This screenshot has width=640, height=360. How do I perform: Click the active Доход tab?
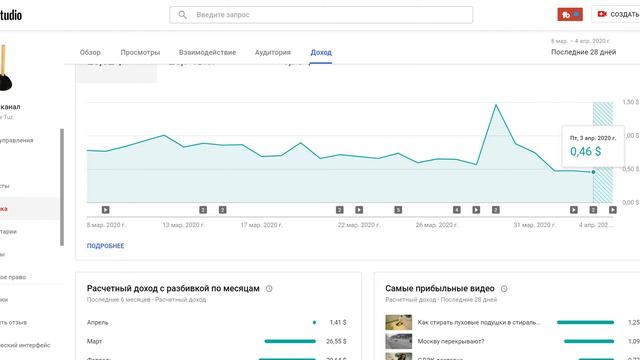[321, 52]
